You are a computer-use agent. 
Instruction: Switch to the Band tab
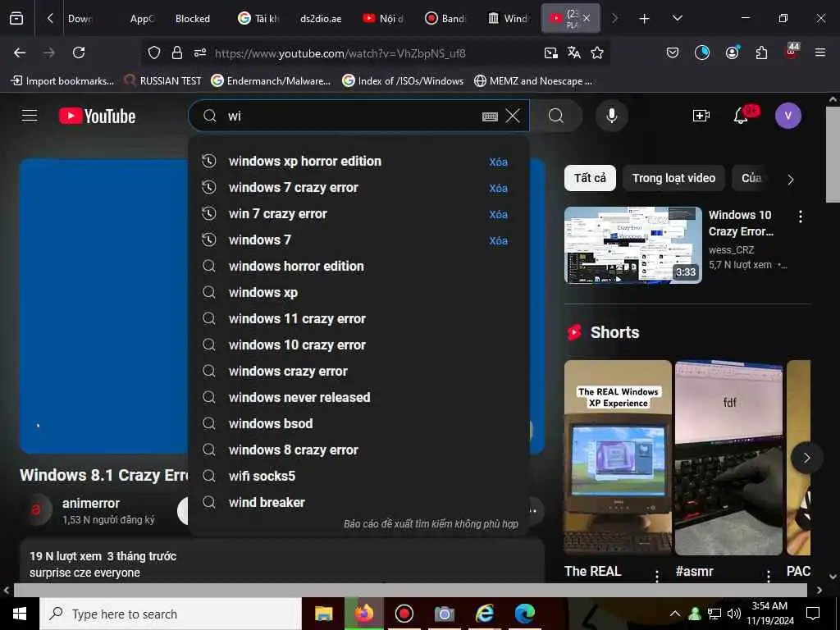click(445, 19)
